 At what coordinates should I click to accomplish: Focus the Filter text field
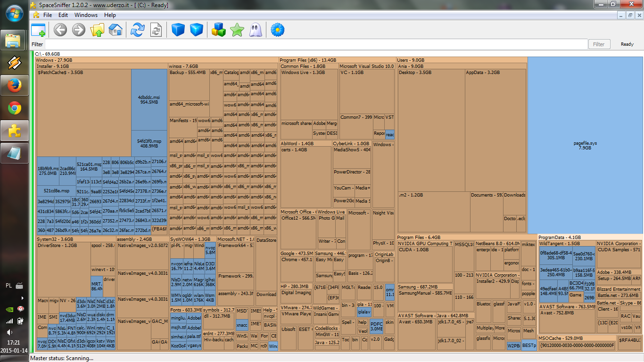(x=315, y=44)
